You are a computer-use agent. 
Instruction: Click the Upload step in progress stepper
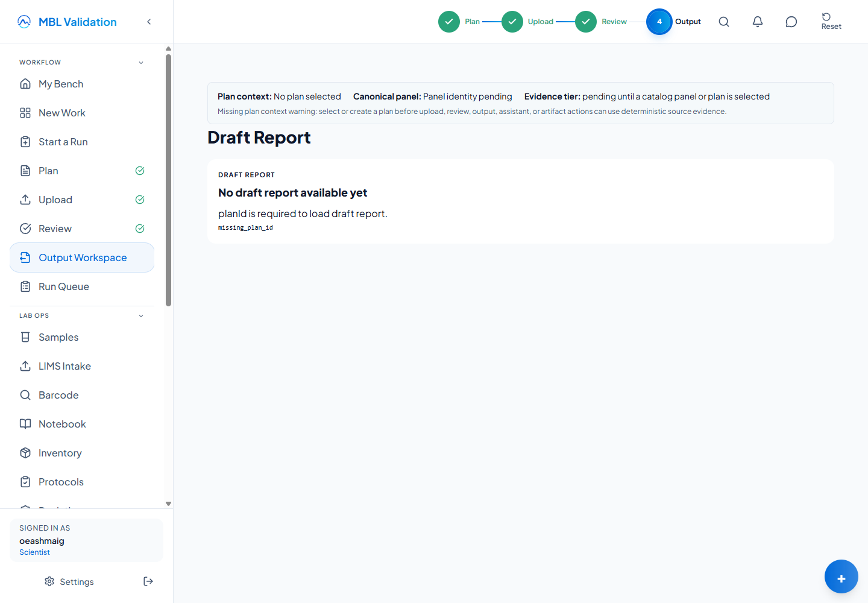tap(527, 22)
